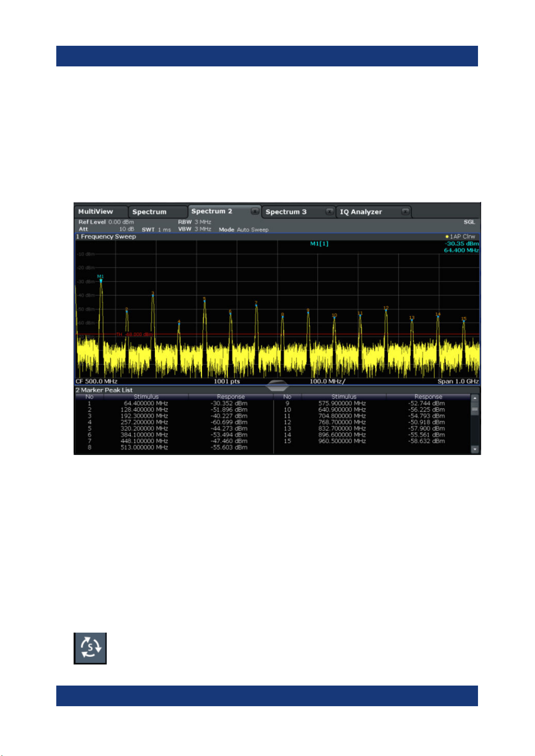Click the SGL indicator
Viewport: 535px width, 756px height.
tap(469, 222)
